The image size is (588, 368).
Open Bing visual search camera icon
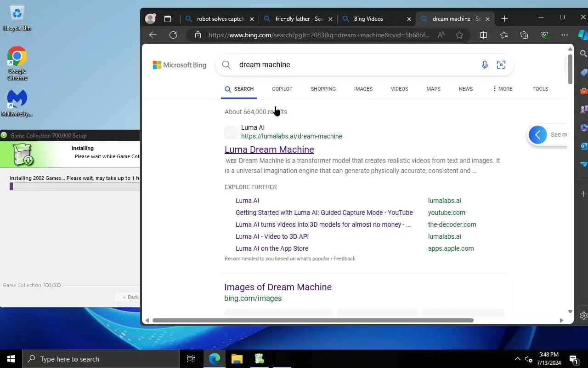[501, 65]
